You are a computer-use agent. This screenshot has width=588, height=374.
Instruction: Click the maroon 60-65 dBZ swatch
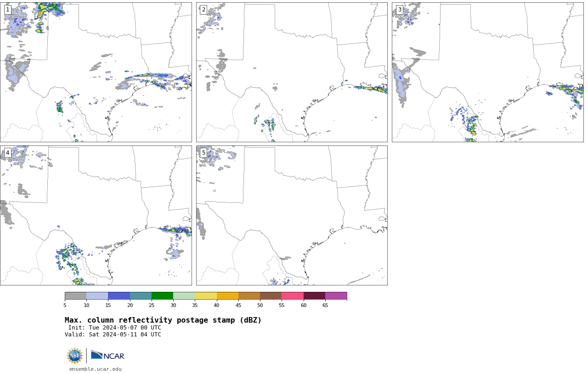tap(314, 296)
